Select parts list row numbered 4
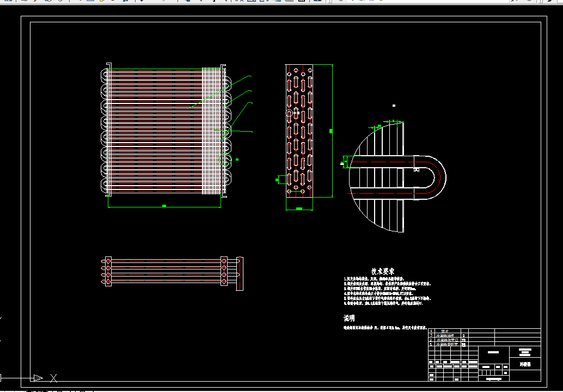This screenshot has height=392, width=563. [485, 330]
